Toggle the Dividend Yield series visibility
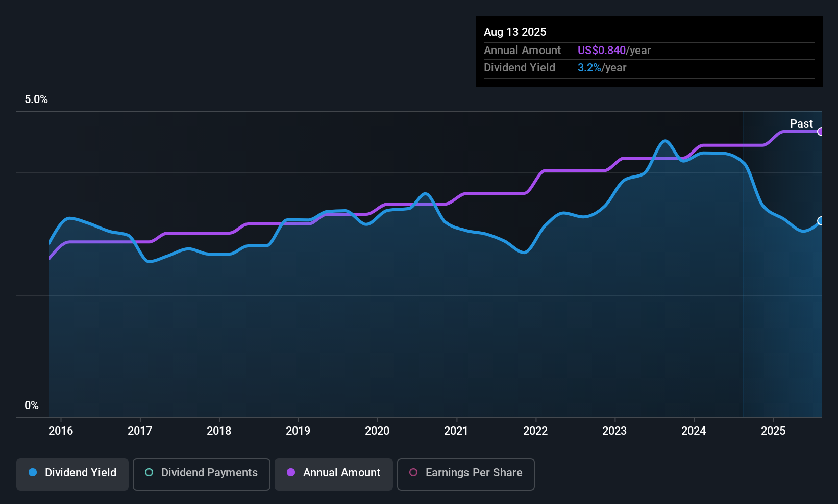 72,473
